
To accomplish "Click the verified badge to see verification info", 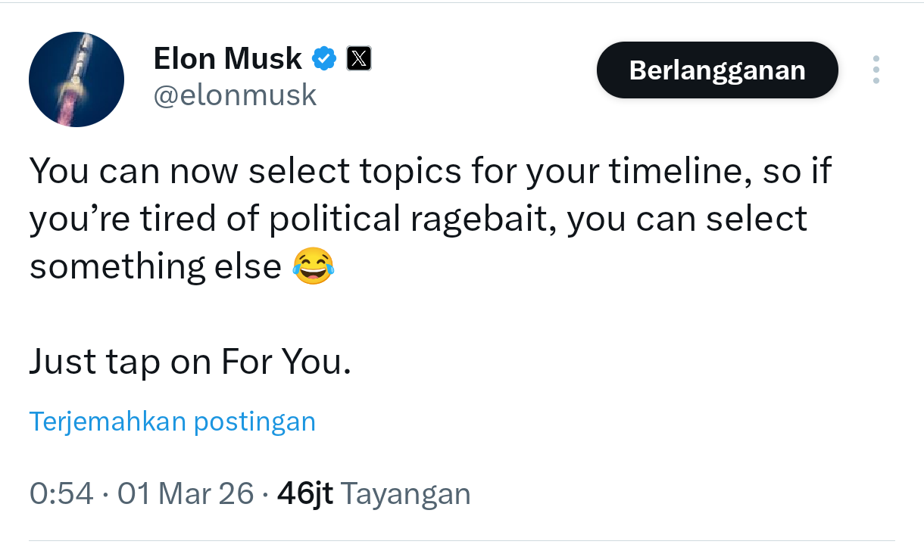I will pos(324,58).
